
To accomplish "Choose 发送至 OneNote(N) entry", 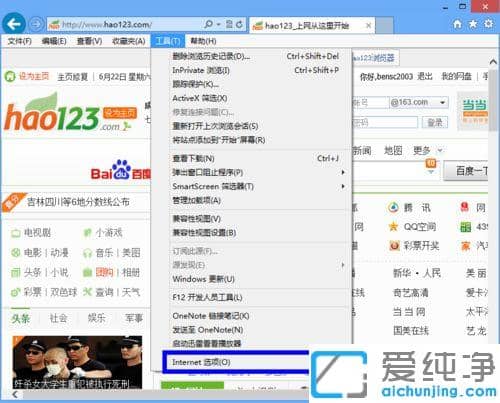I will (x=256, y=330).
